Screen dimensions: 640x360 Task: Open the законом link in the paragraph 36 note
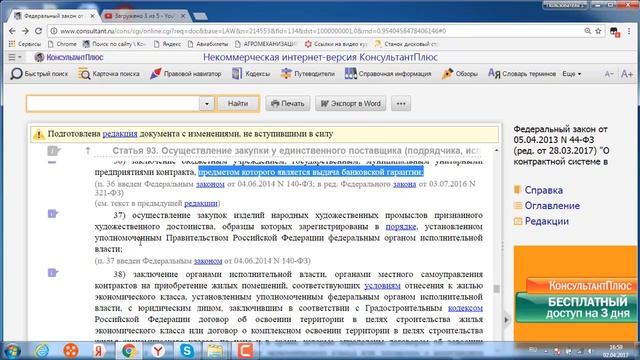coord(210,184)
